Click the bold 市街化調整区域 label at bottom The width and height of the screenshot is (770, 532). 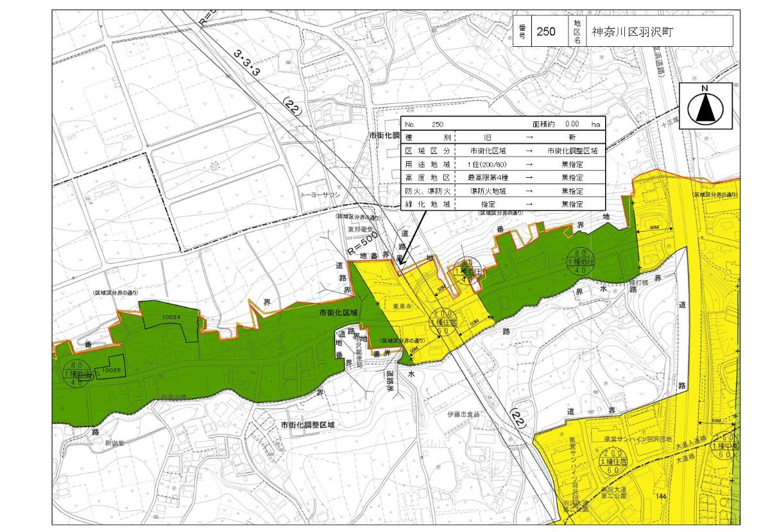click(x=307, y=425)
